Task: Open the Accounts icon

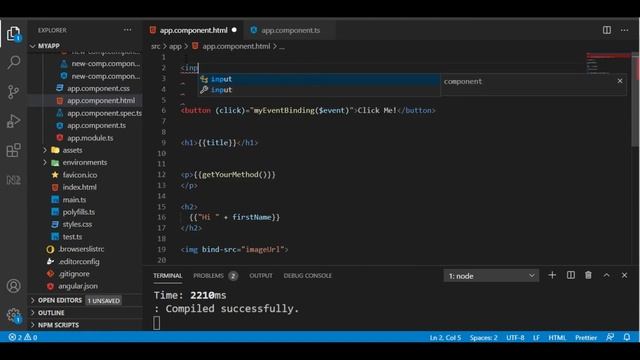Action: pyautogui.click(x=13, y=286)
